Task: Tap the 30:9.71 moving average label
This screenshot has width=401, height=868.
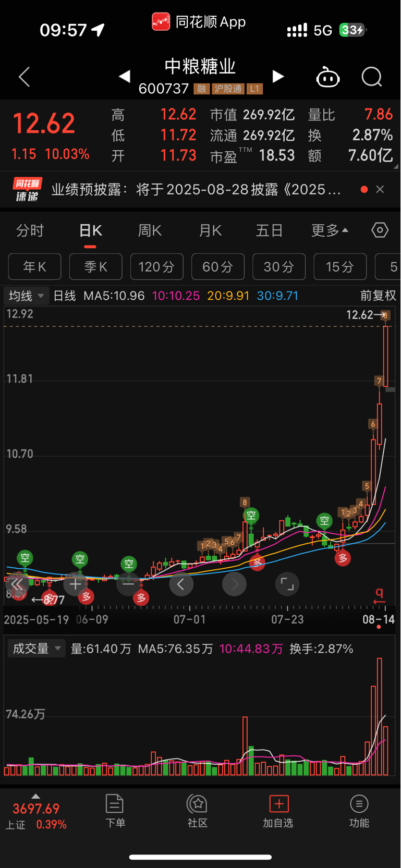Action: tap(277, 296)
